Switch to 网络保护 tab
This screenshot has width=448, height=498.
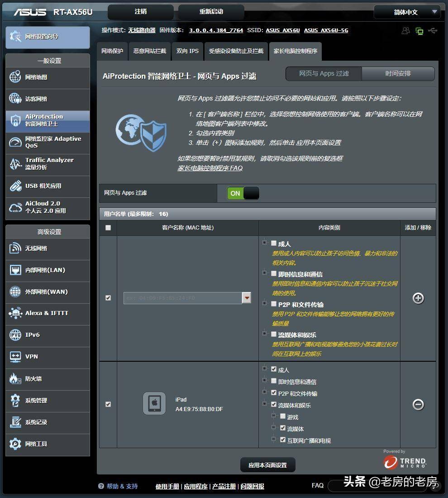pyautogui.click(x=112, y=51)
